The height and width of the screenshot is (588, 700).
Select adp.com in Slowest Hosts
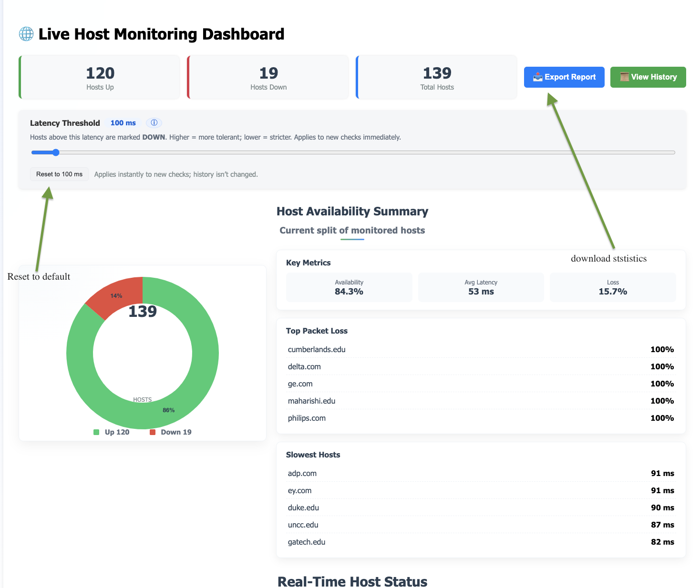(481, 473)
